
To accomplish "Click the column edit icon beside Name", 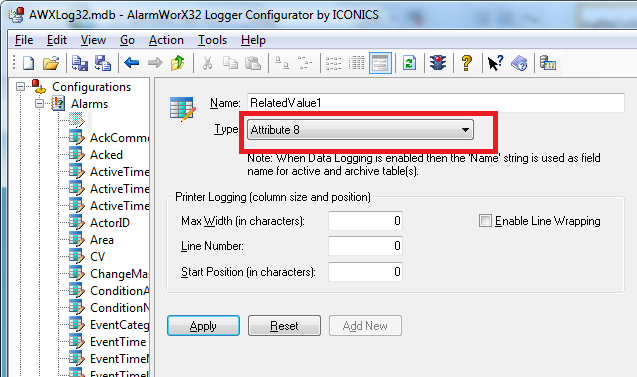I will [x=182, y=109].
